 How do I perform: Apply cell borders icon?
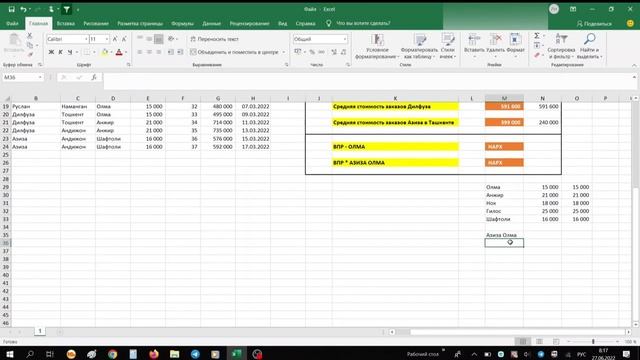coord(87,52)
